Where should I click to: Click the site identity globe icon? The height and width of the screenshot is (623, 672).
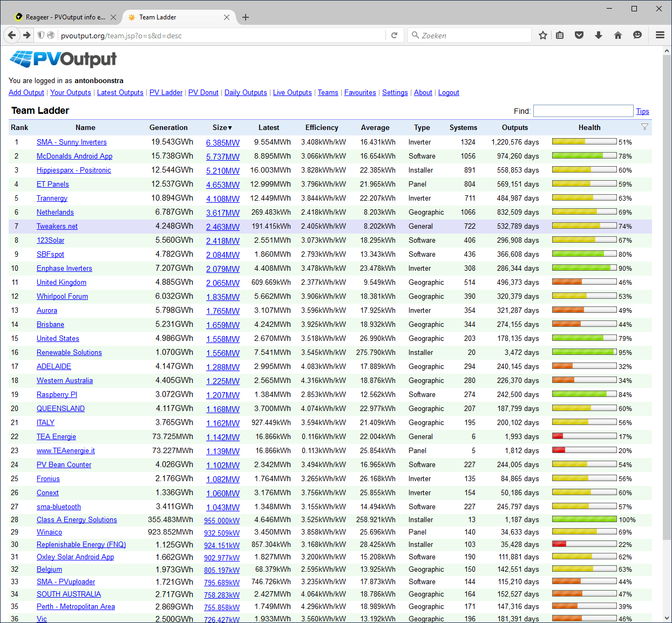pyautogui.click(x=51, y=35)
